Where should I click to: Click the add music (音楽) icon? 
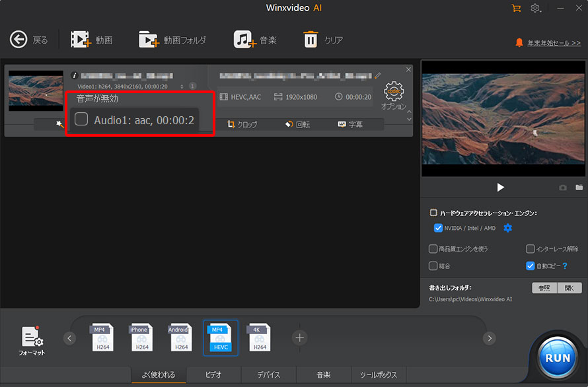244,40
